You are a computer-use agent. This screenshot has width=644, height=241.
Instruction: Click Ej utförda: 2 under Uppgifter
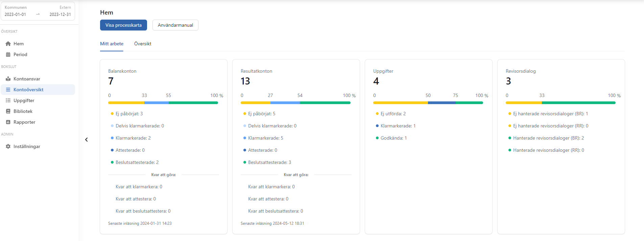393,114
